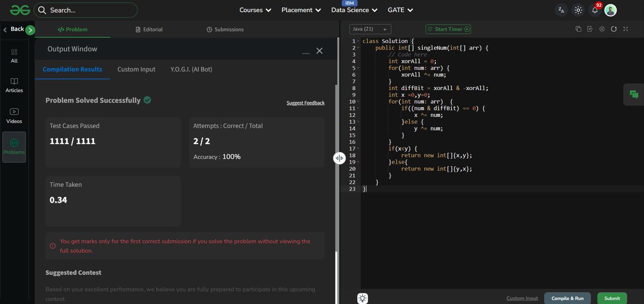Open the GeeksforGeeks logo home link
The image size is (644, 304).
(19, 10)
